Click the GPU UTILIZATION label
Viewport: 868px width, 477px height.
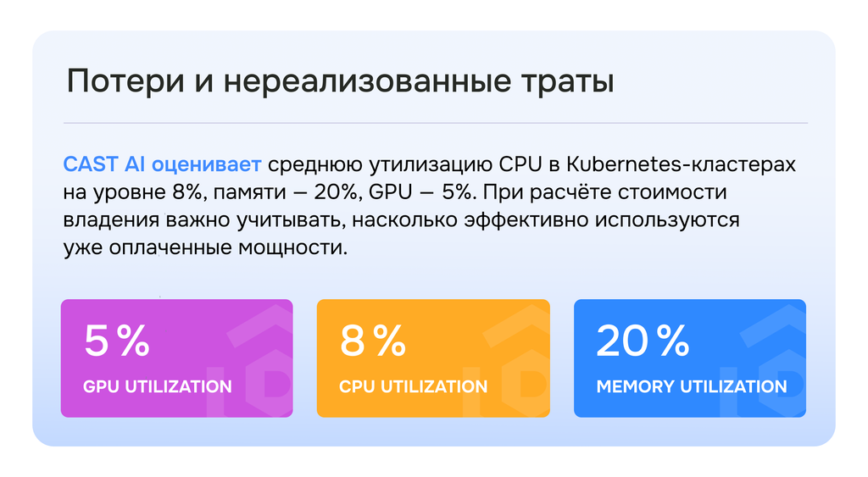157,387
